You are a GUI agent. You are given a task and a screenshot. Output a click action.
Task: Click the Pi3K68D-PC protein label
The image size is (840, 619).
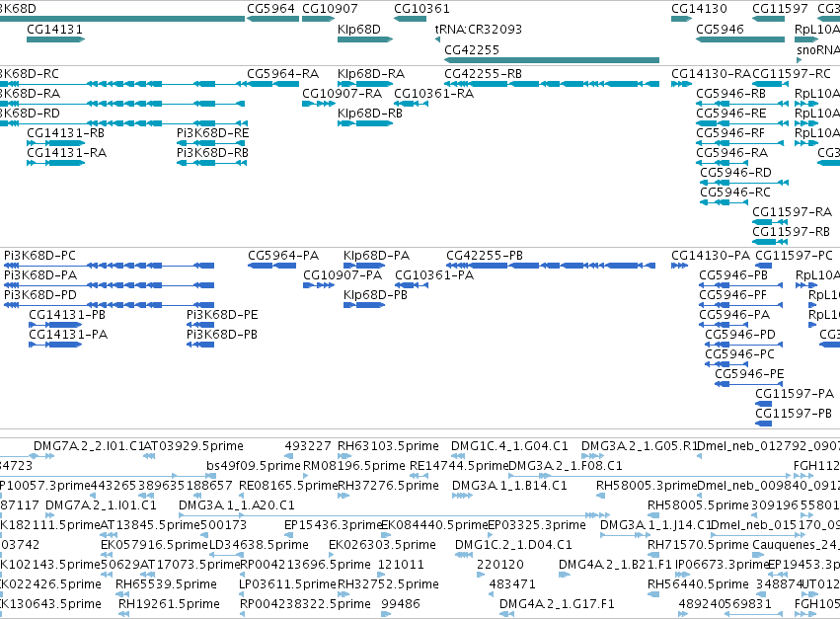coord(39,255)
